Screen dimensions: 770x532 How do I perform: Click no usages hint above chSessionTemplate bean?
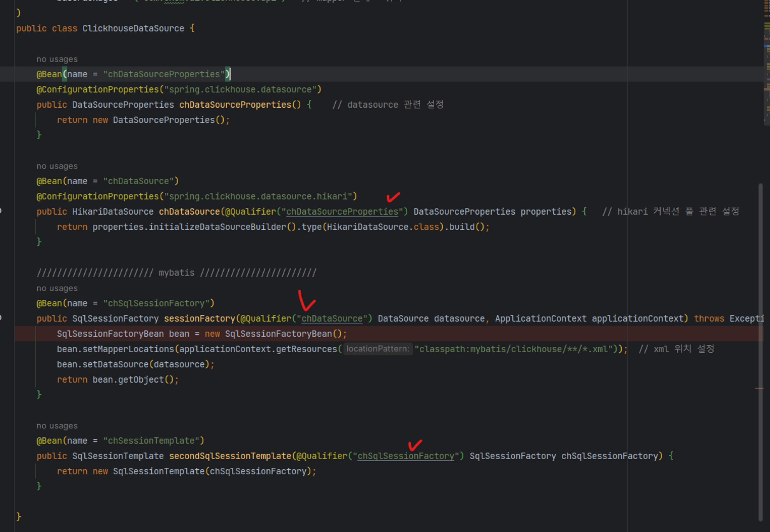coord(57,426)
